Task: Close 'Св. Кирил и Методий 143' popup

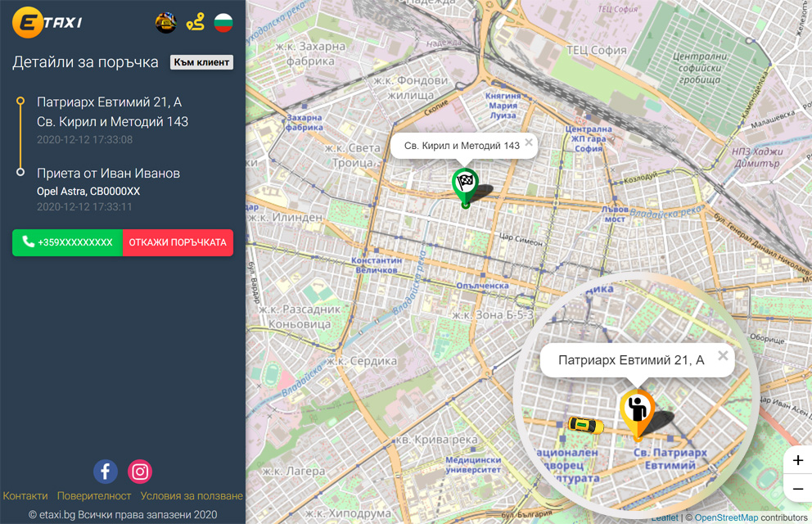Action: pos(528,142)
